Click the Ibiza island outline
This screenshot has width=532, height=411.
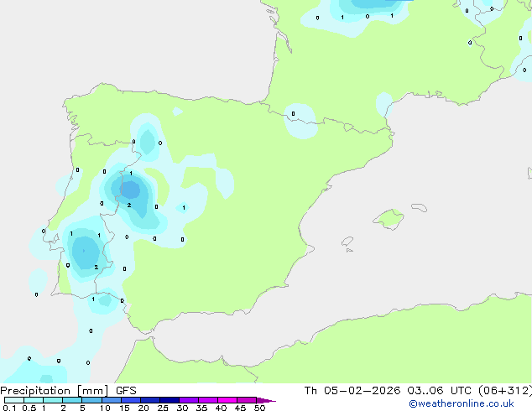click(x=347, y=242)
